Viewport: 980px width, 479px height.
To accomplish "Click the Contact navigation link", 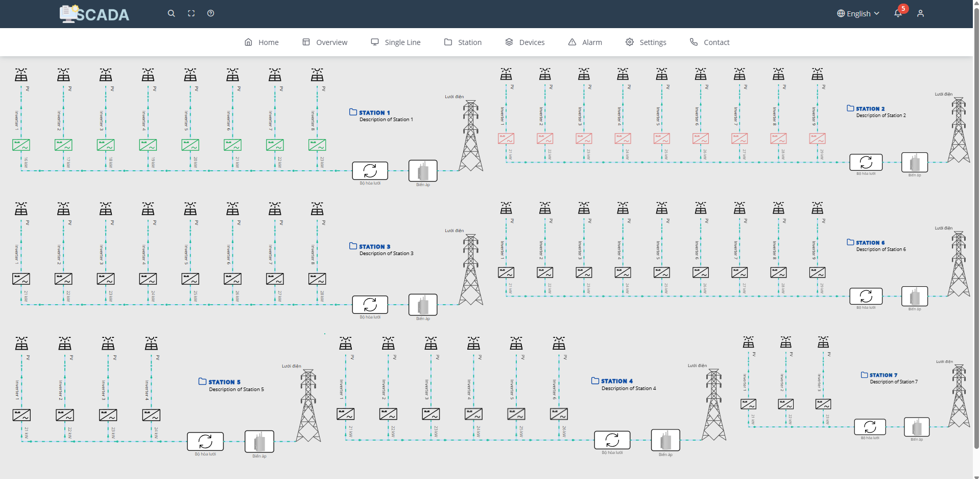I will (x=709, y=42).
